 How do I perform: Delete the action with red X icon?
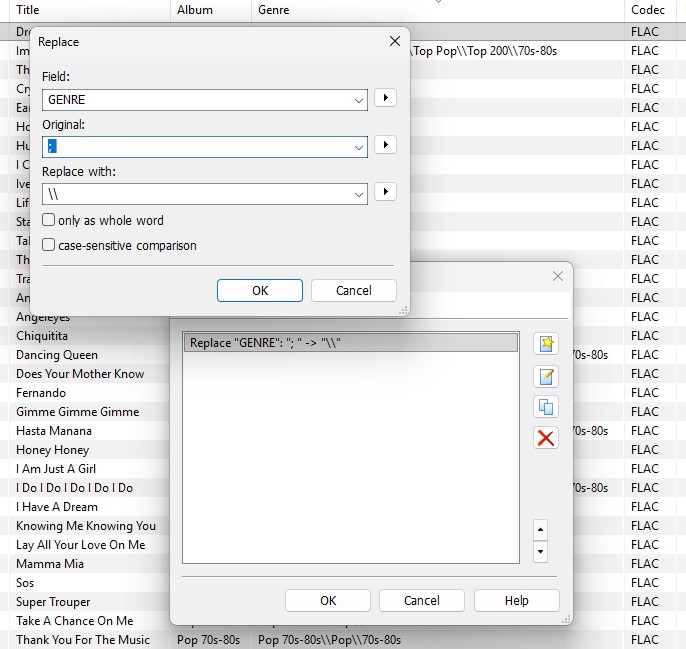(x=546, y=438)
